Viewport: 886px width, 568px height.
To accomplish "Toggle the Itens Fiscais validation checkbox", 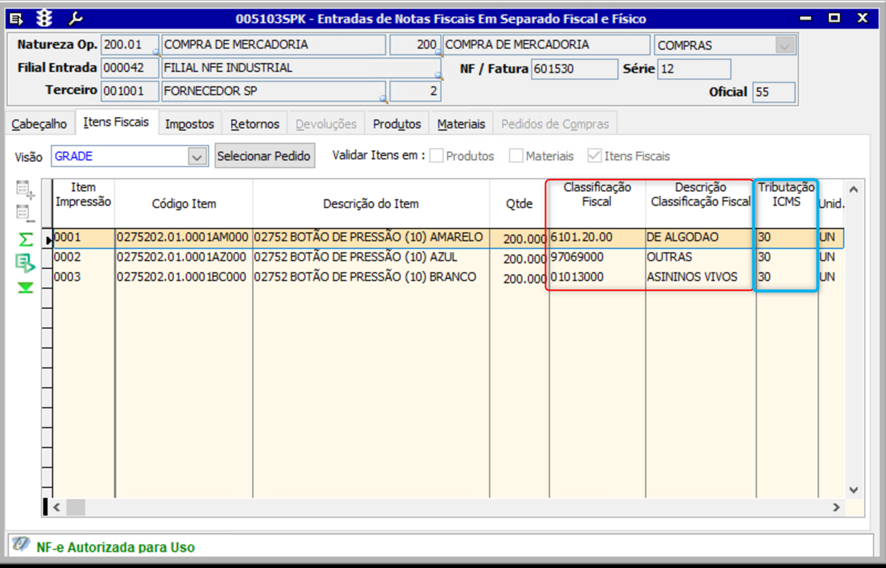I will [594, 156].
